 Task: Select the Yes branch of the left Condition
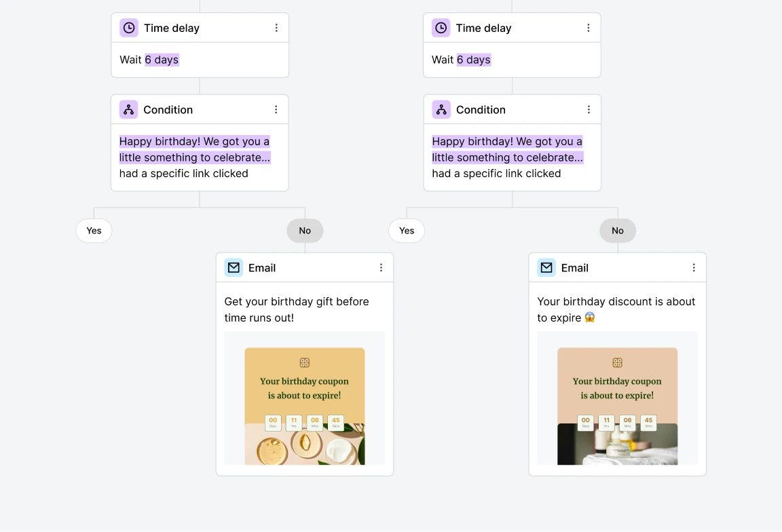(94, 231)
